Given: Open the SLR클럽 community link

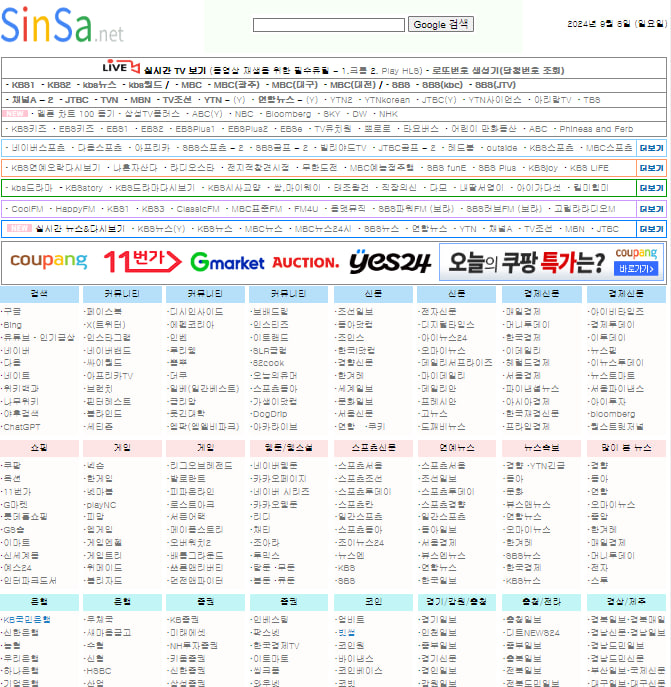Looking at the screenshot, I should (x=269, y=351).
